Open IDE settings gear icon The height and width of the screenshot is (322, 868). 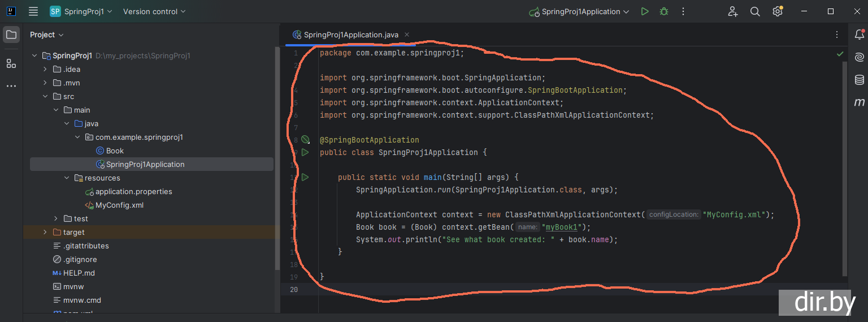[778, 11]
